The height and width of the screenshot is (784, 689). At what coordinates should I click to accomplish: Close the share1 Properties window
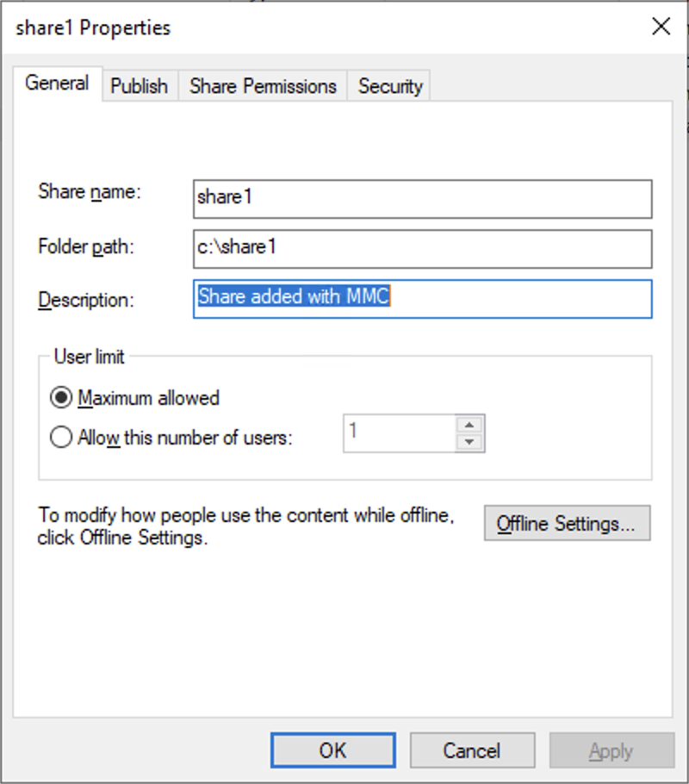tap(661, 27)
